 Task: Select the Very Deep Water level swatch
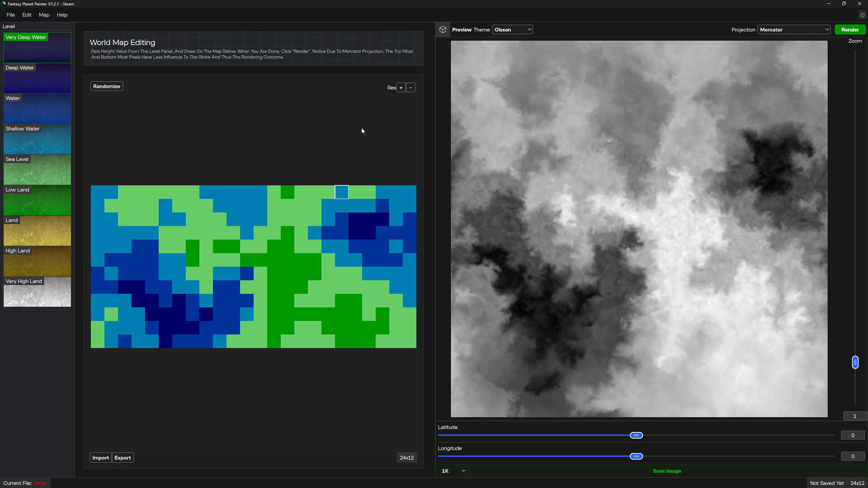37,48
